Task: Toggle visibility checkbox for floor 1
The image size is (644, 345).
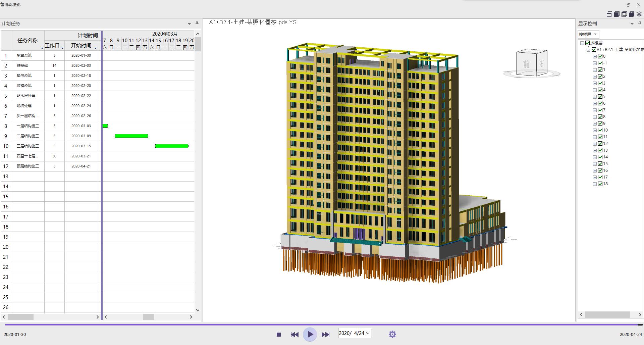Action: [600, 70]
